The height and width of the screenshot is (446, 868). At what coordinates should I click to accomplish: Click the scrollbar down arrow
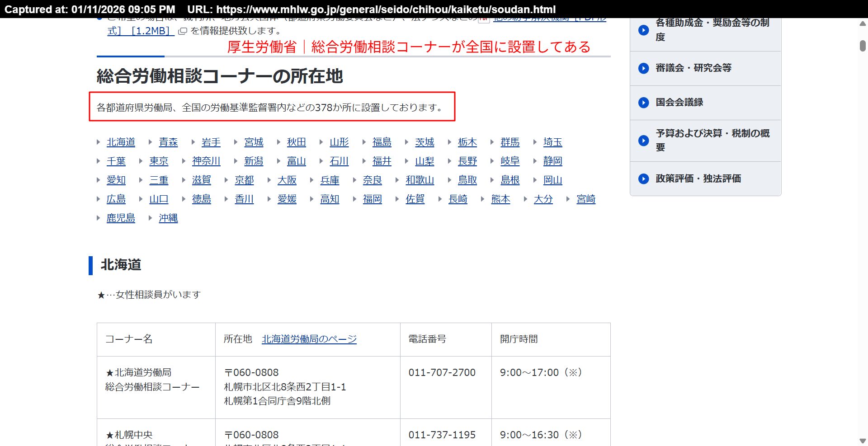pos(863,441)
